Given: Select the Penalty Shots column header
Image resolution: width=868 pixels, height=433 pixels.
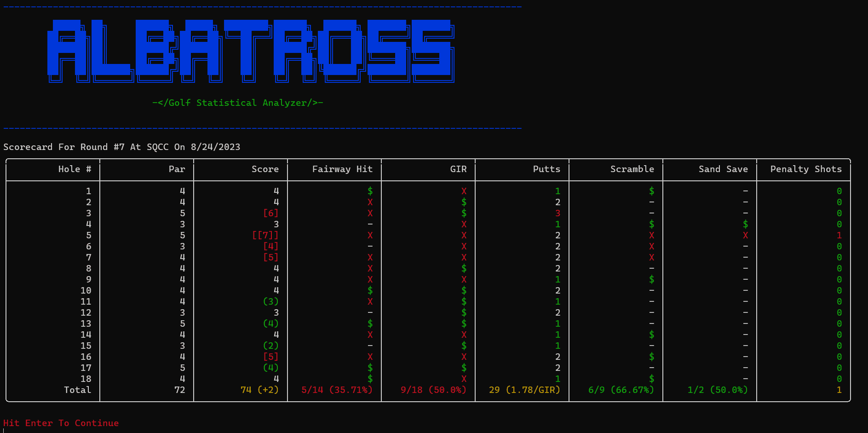Looking at the screenshot, I should tap(805, 169).
